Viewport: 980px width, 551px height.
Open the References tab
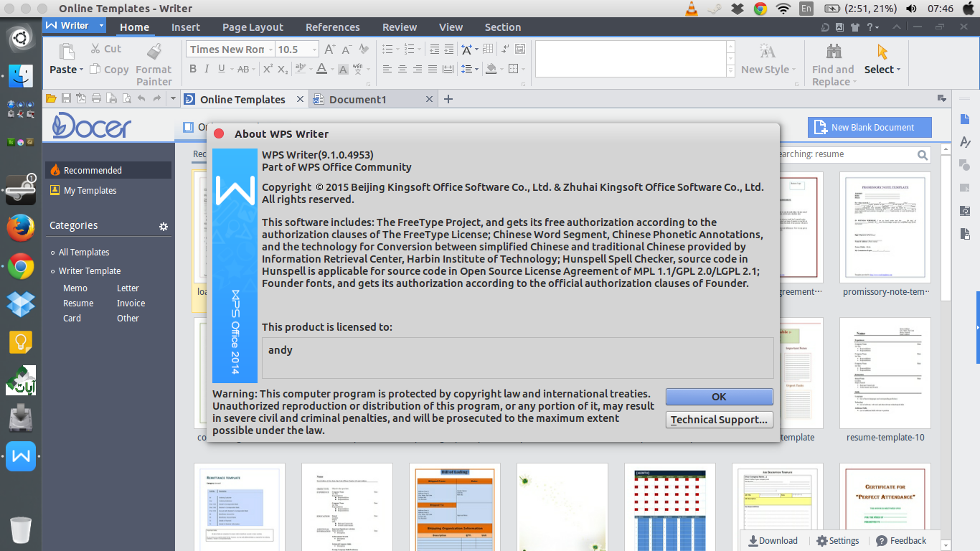(x=333, y=27)
